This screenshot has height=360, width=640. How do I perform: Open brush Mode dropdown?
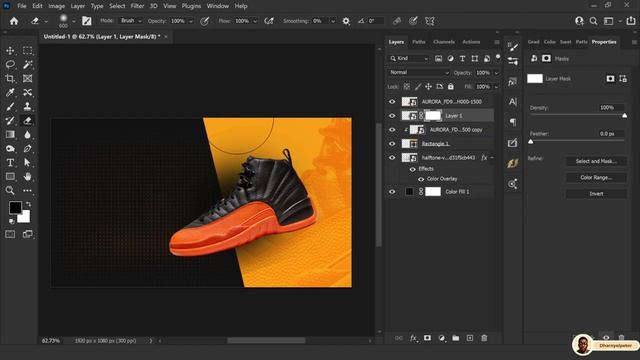130,21
